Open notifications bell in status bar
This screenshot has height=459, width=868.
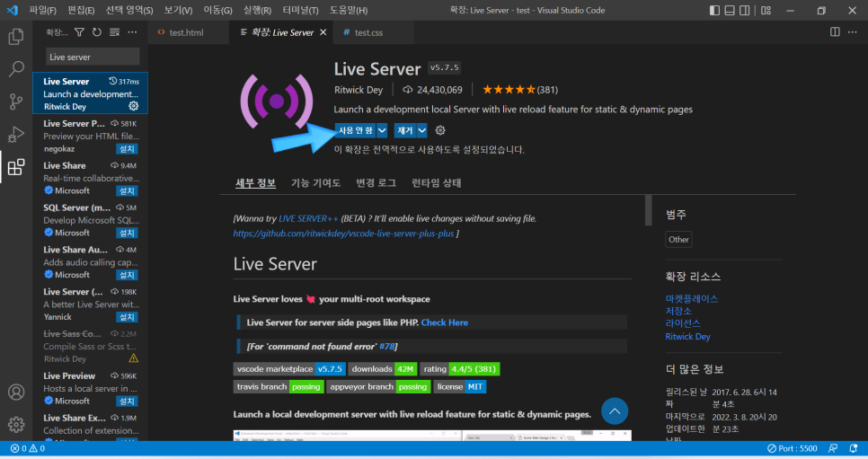tap(853, 448)
